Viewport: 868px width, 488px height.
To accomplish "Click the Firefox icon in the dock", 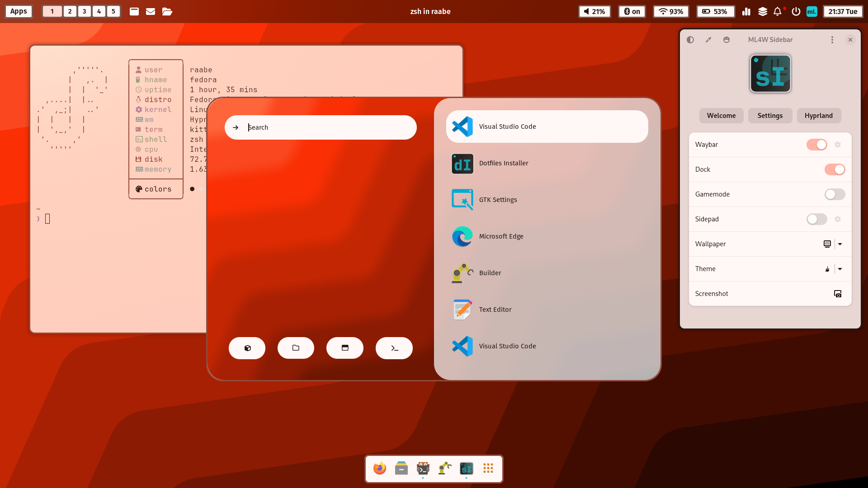I will [x=380, y=468].
